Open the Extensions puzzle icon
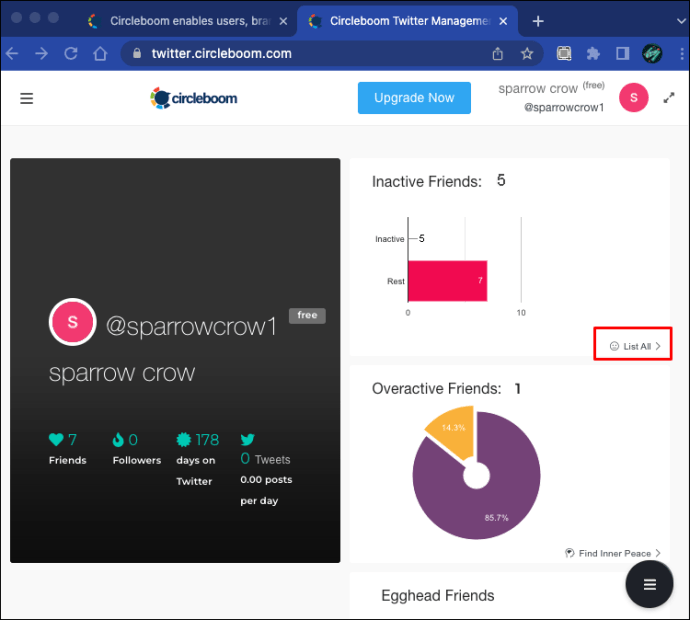The image size is (690, 620). click(x=593, y=54)
